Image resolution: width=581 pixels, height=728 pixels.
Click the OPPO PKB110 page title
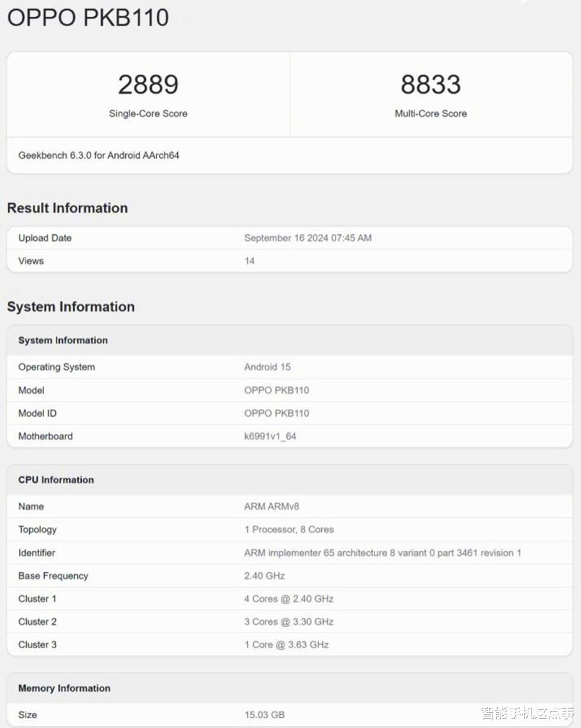click(88, 18)
